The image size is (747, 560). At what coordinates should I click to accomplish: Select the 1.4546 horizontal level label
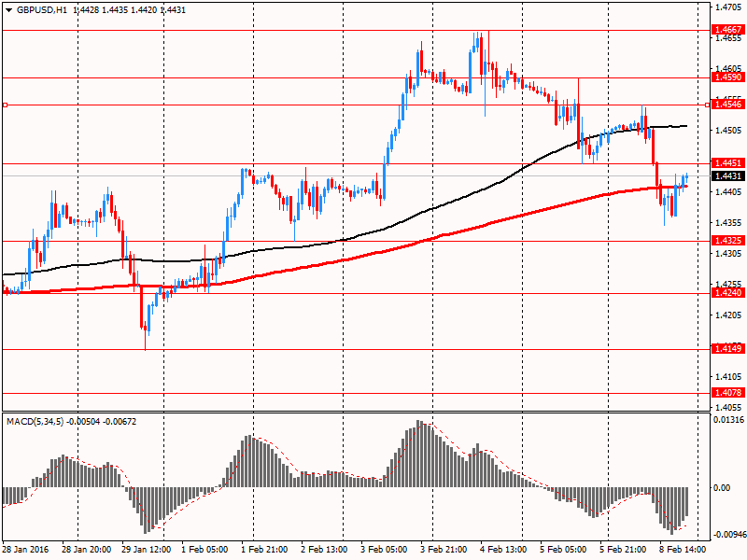[728, 105]
